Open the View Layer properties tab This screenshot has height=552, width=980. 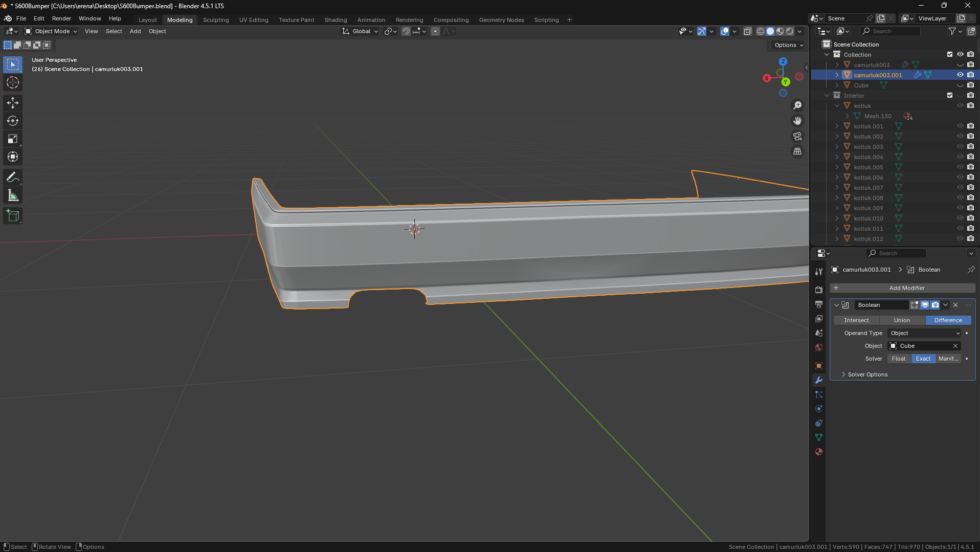tap(819, 318)
